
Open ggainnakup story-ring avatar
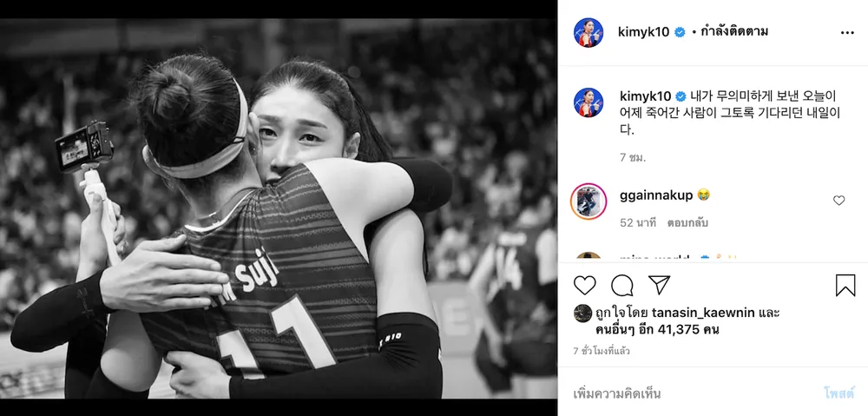click(x=589, y=201)
